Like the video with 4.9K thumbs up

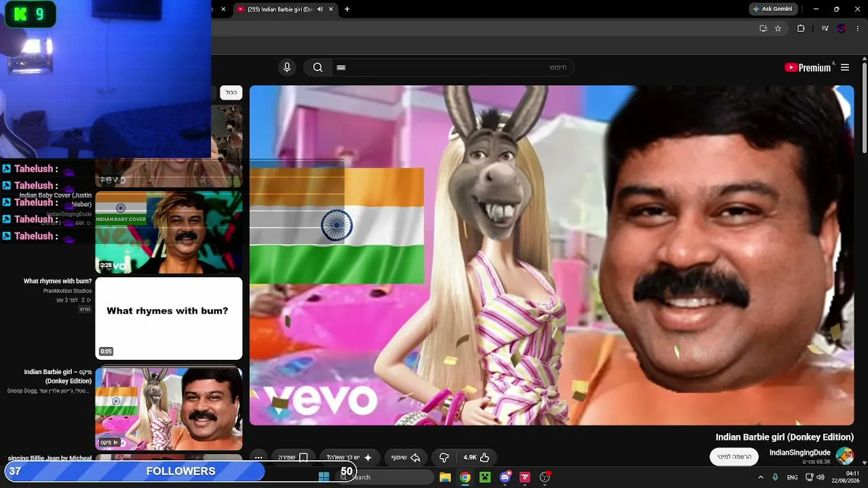pos(477,457)
